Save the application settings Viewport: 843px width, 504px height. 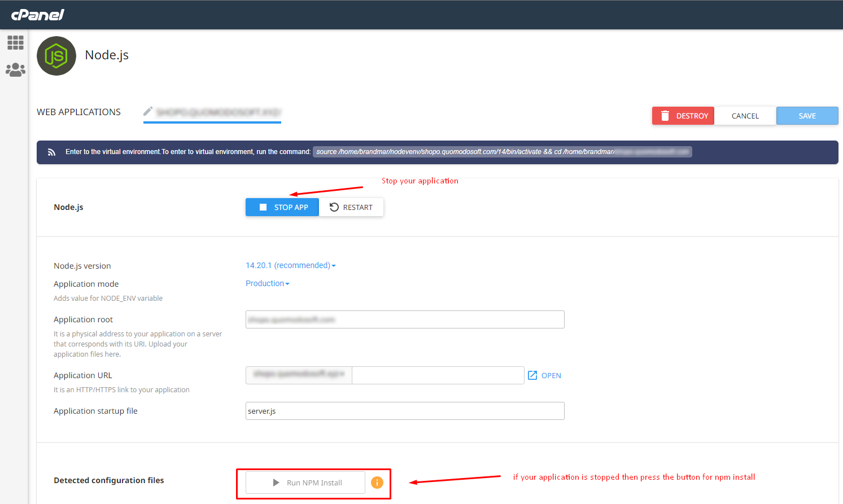(x=807, y=116)
